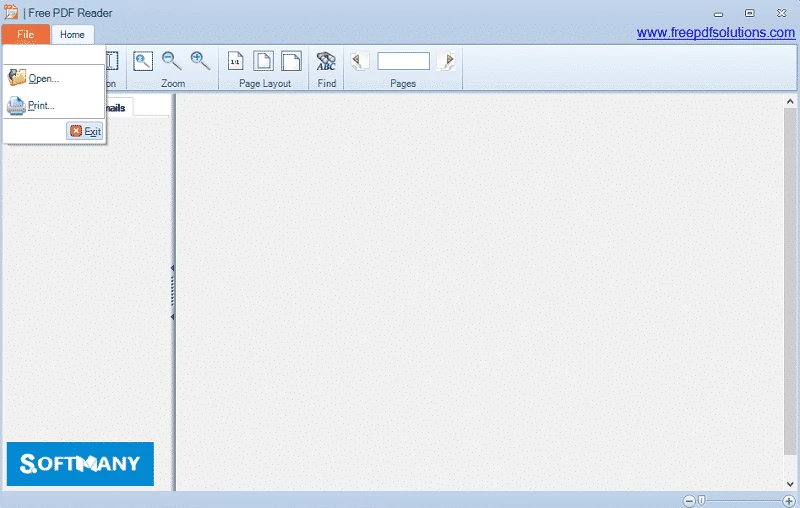Go to the next page arrow
Image resolution: width=800 pixels, height=508 pixels.
click(447, 61)
